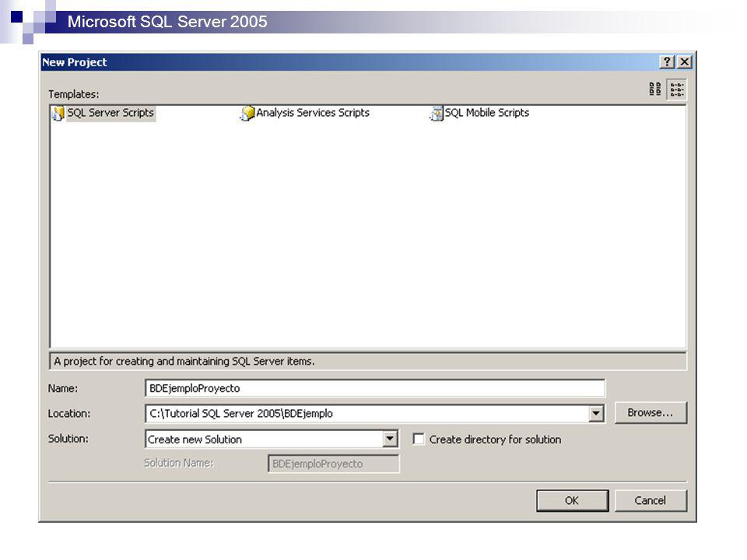Viewport: 747px width, 560px height.
Task: Select the Analysis Services Scripts template icon
Action: 247,114
